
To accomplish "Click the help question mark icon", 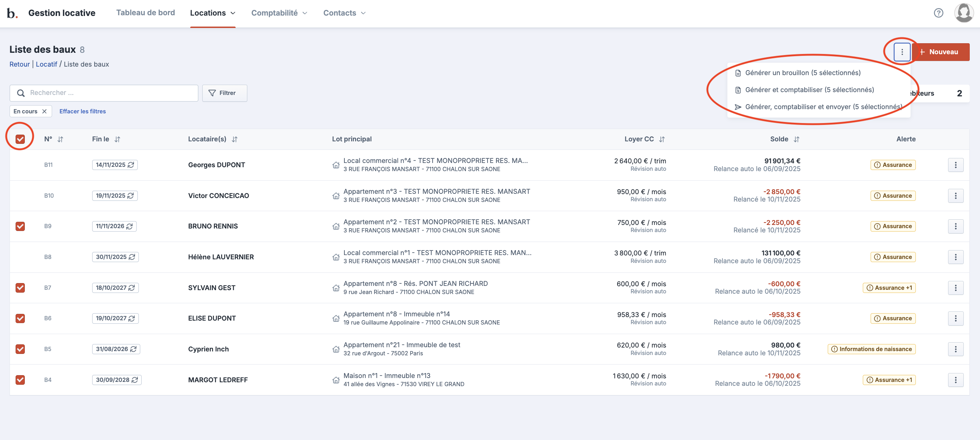I will pyautogui.click(x=938, y=13).
